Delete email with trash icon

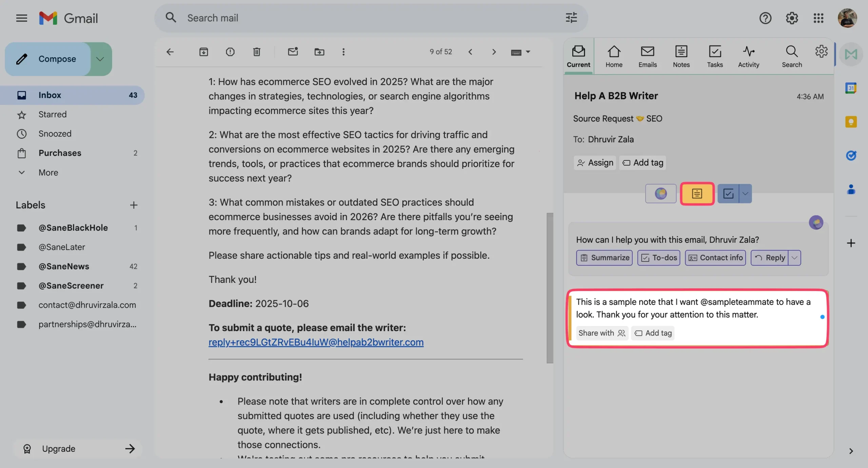point(257,52)
